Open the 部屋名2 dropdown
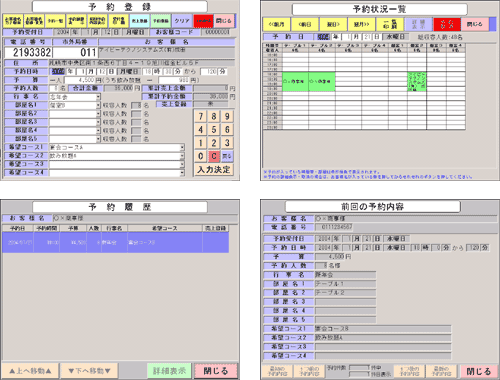500x380 pixels. 98,114
